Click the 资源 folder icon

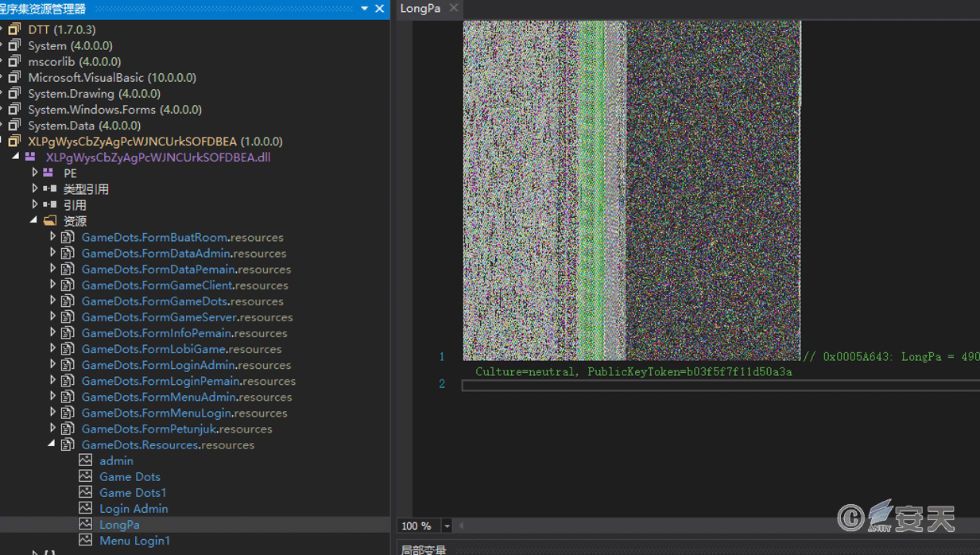[x=50, y=220]
